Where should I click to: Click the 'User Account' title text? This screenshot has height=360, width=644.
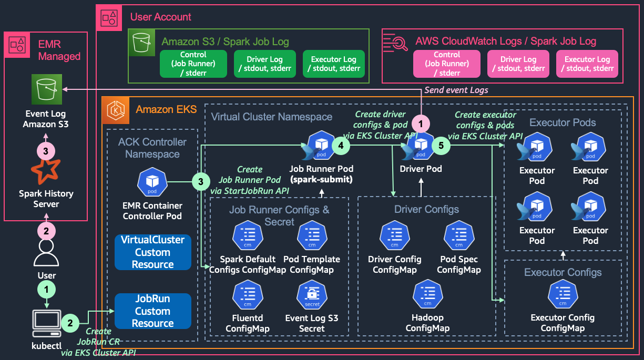161,17
